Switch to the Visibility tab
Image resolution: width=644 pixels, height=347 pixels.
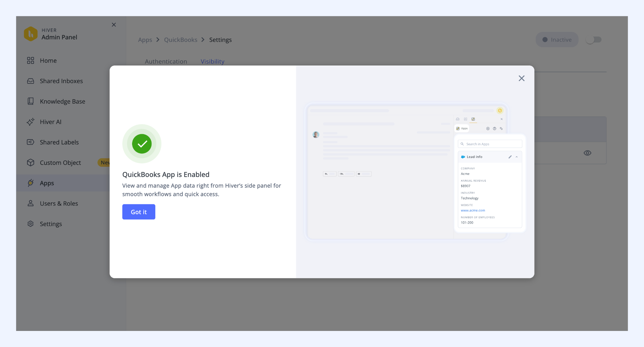(213, 61)
